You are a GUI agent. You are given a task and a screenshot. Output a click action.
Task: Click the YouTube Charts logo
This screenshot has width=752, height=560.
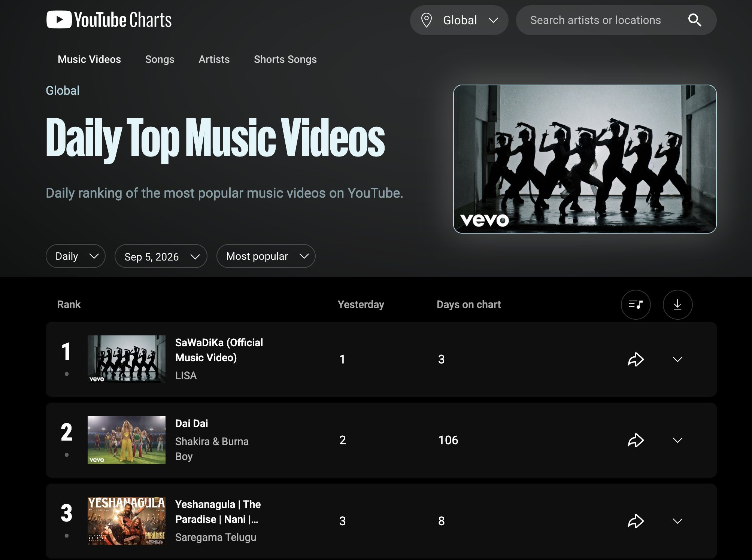pos(109,20)
